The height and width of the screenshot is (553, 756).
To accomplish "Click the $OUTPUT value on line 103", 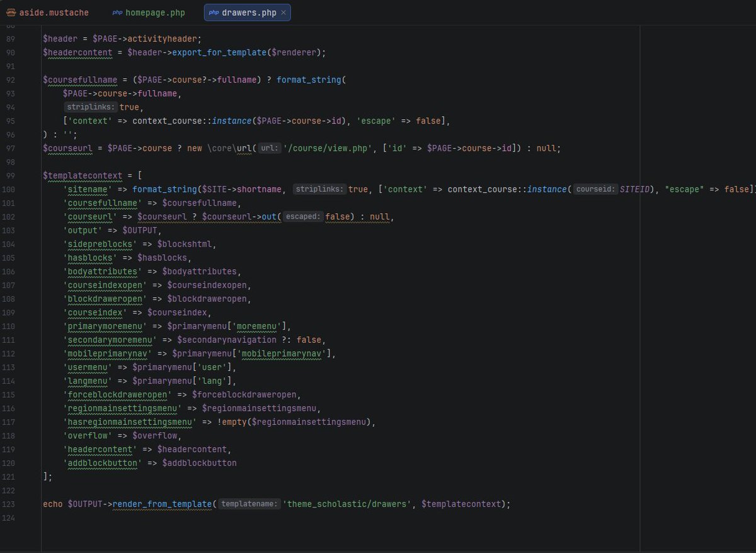I will click(x=140, y=230).
